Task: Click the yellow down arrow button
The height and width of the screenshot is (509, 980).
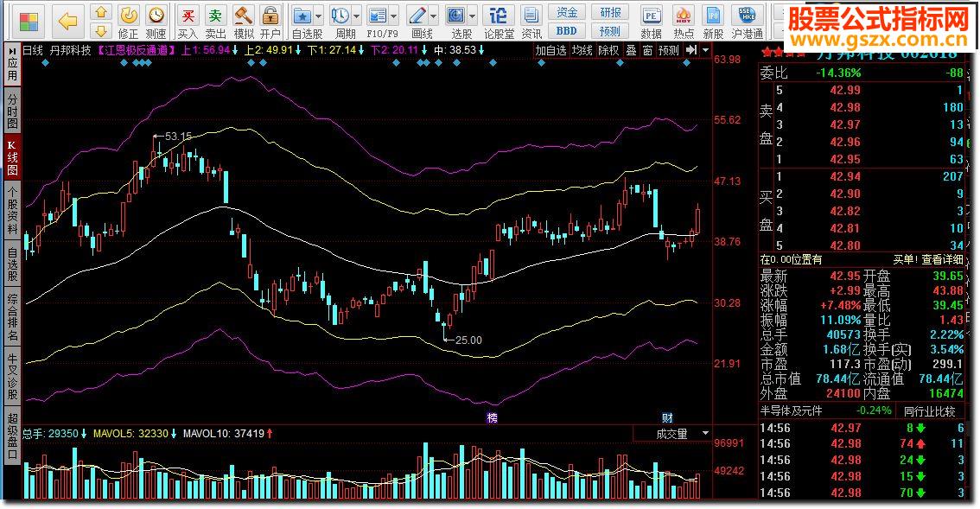Action: point(101,30)
